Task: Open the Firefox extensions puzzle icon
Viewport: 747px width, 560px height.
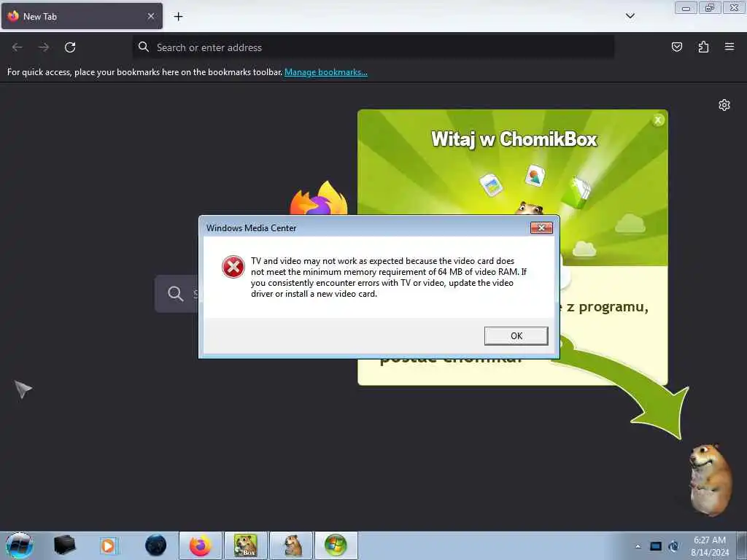Action: point(703,47)
